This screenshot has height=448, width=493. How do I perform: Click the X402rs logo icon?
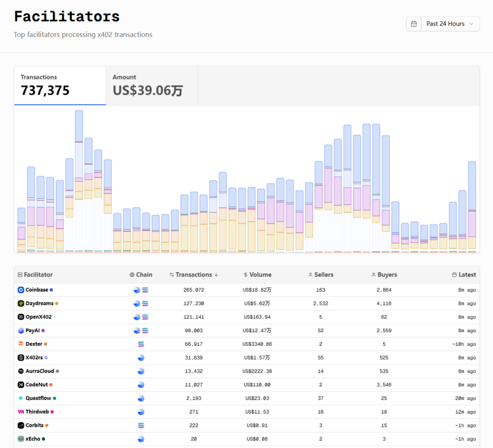pyautogui.click(x=21, y=358)
